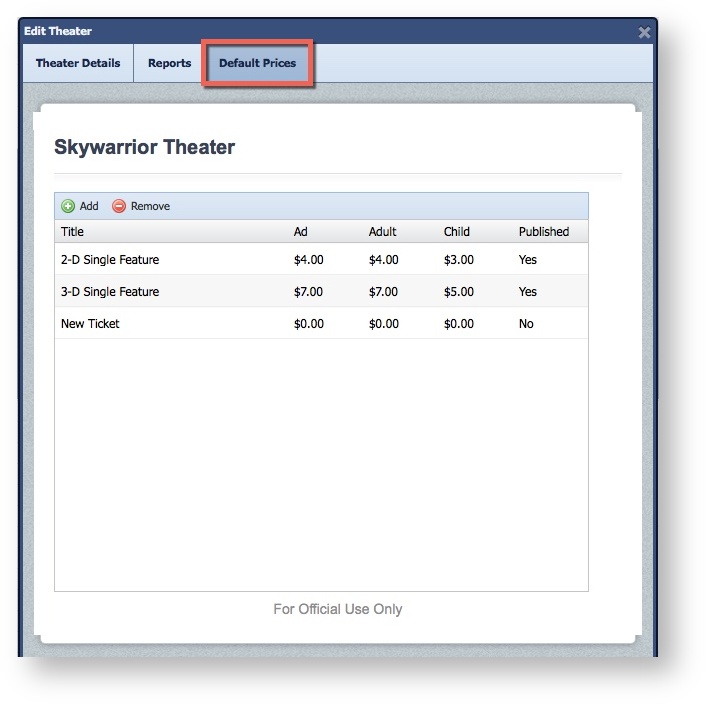Click the green Add plus icon
The image size is (707, 705).
pyautogui.click(x=68, y=206)
